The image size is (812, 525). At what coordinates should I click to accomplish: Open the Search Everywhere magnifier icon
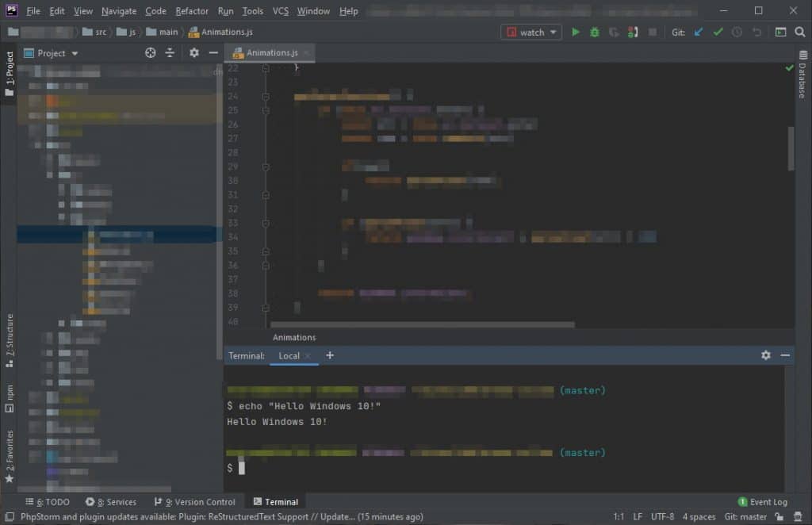pyautogui.click(x=799, y=32)
